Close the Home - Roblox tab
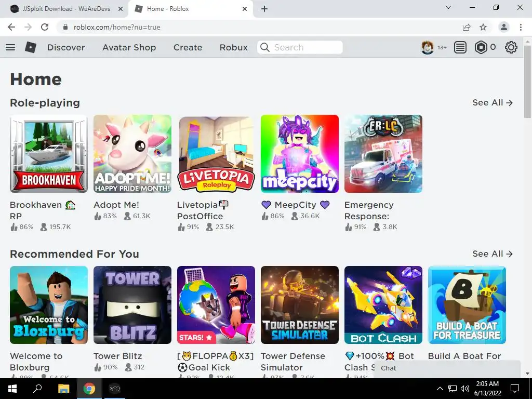532x399 pixels. pyautogui.click(x=245, y=9)
